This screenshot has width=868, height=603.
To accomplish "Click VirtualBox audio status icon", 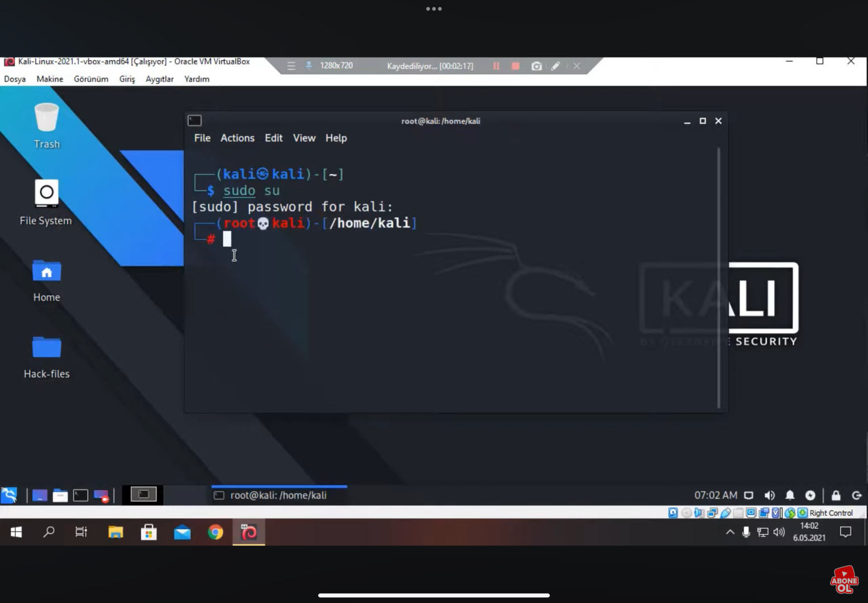I will [699, 513].
